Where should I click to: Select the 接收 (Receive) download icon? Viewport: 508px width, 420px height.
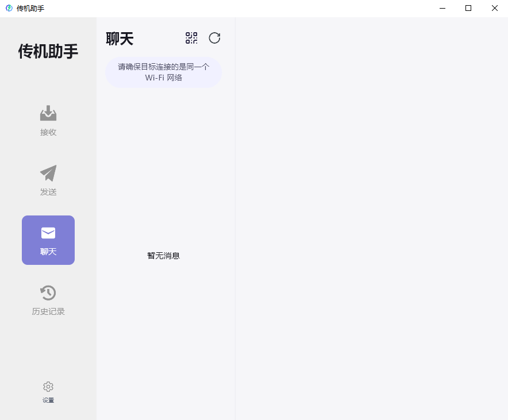pos(48,112)
